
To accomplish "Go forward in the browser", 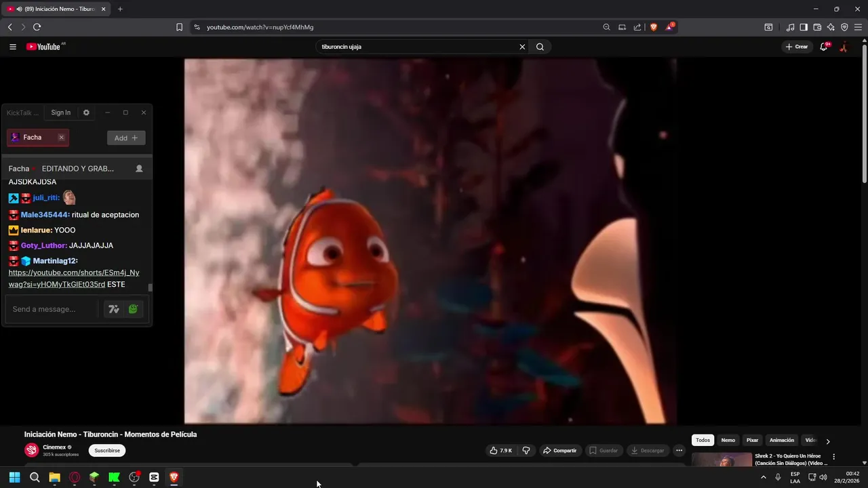I will point(23,27).
